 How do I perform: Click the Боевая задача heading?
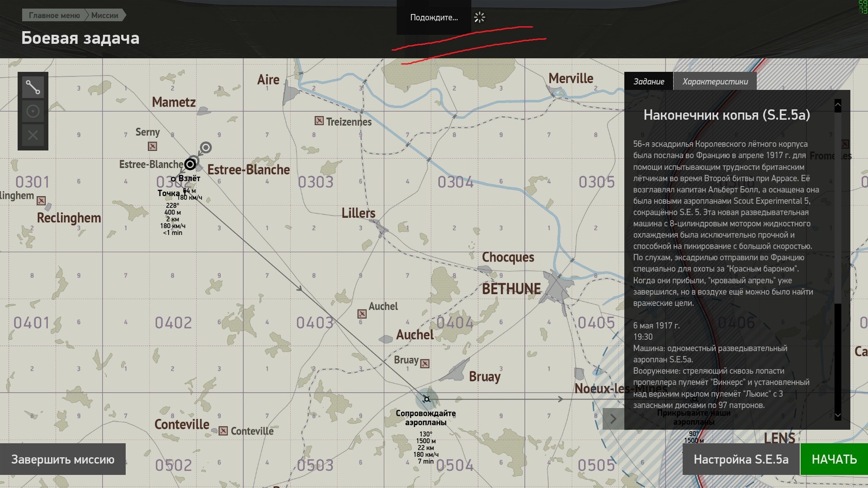(x=80, y=38)
